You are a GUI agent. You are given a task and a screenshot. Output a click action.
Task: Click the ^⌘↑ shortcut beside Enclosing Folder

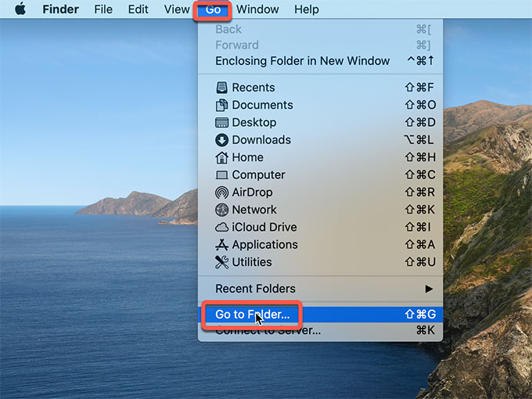pos(421,61)
